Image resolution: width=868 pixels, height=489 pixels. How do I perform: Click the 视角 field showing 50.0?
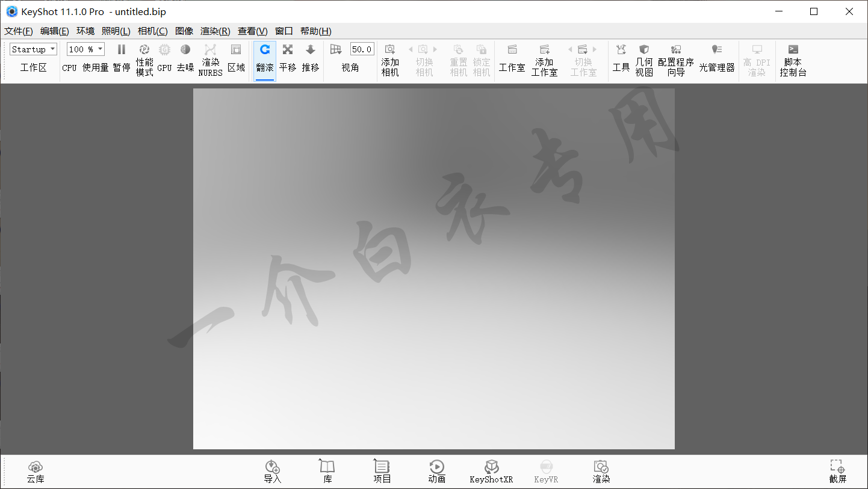(362, 49)
